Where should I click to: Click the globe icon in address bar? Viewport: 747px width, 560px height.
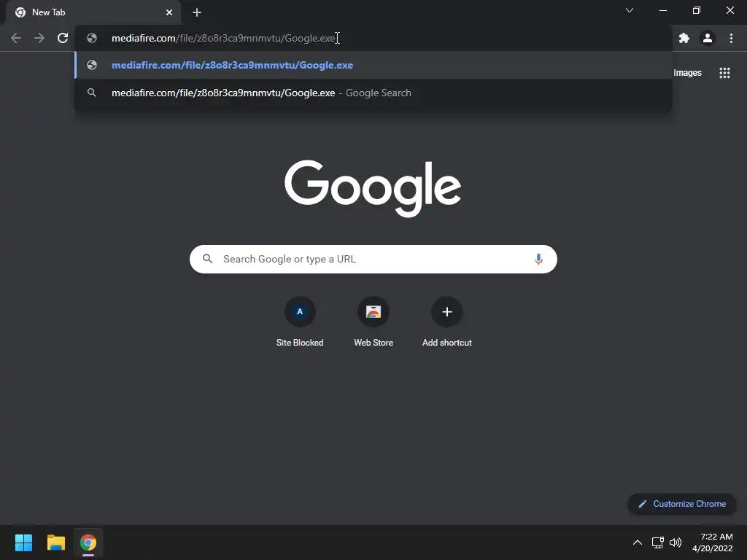92,38
